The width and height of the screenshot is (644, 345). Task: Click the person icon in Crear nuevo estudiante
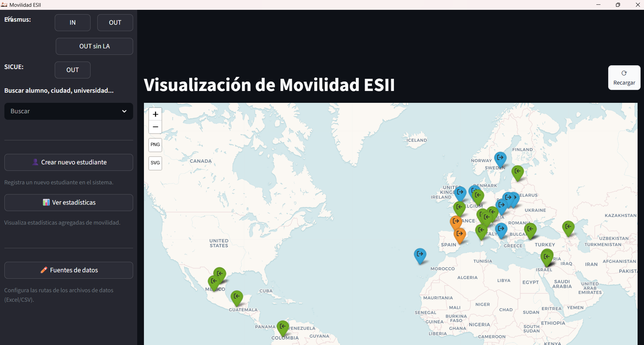pos(35,162)
